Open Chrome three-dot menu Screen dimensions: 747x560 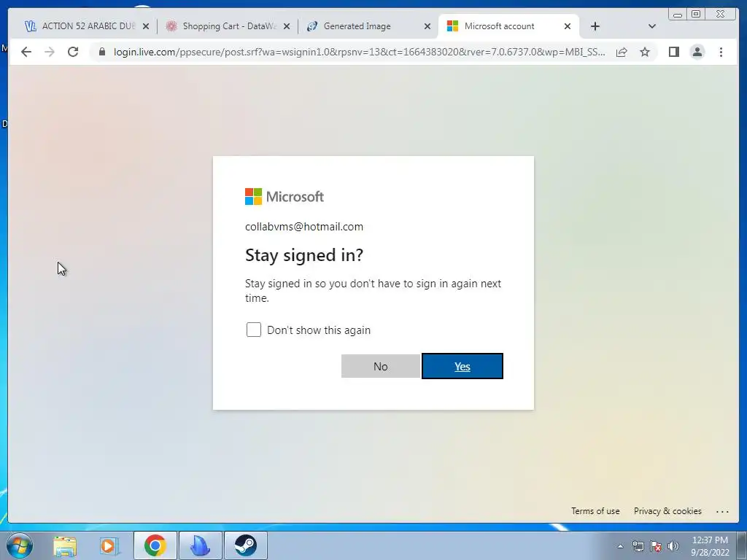point(721,52)
